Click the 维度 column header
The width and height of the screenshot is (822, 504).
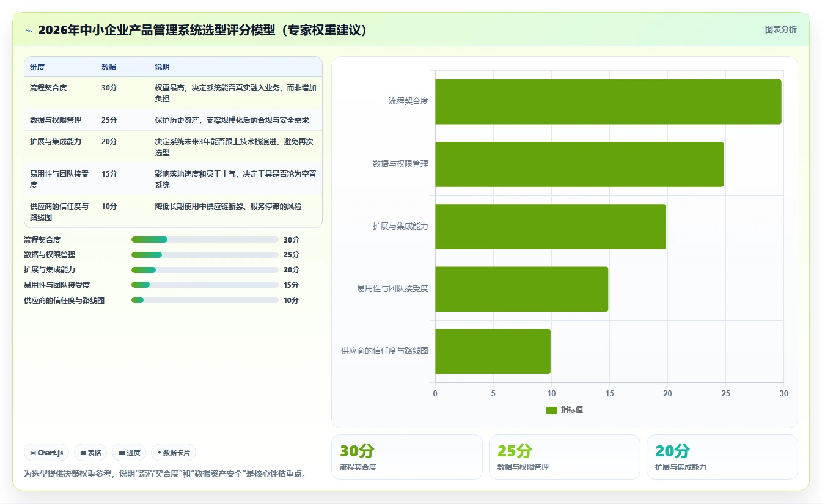[37, 67]
